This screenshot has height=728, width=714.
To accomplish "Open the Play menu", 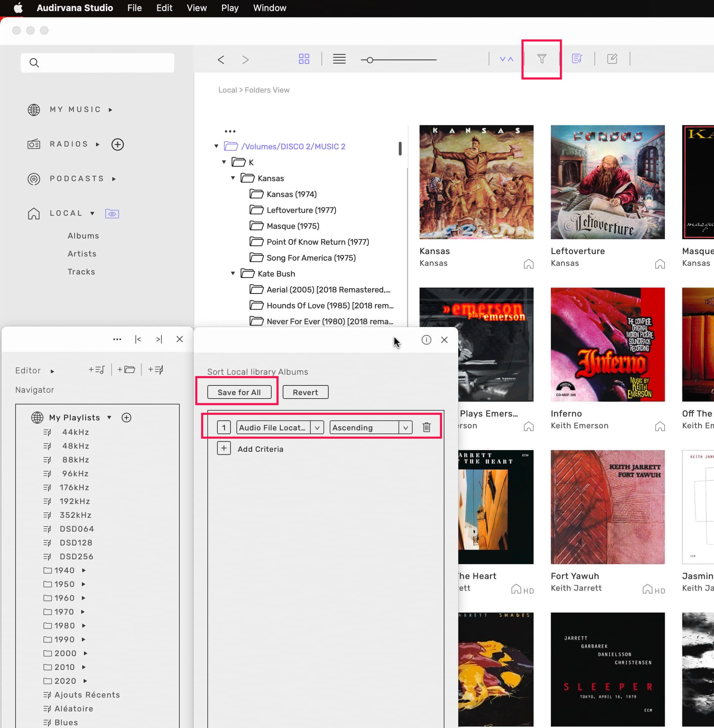I will tap(229, 8).
